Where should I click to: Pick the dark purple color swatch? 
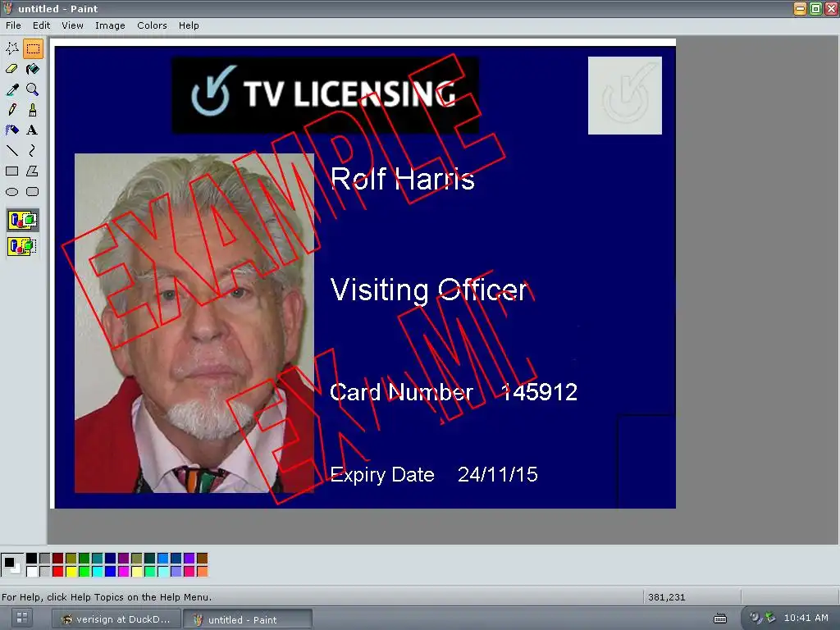point(123,558)
